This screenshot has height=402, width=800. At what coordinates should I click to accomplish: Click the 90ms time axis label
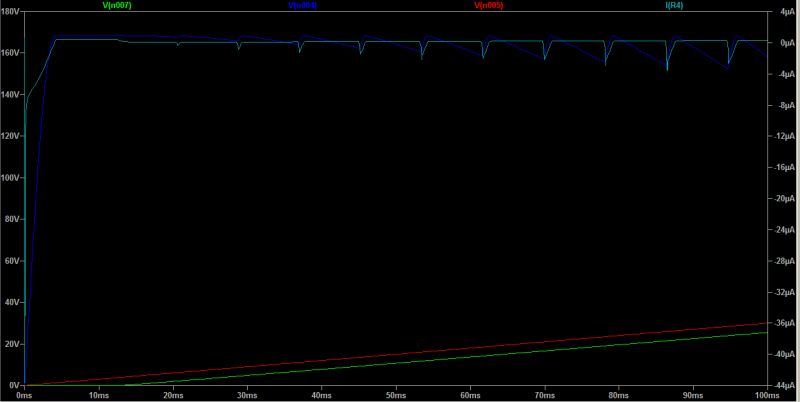point(693,395)
